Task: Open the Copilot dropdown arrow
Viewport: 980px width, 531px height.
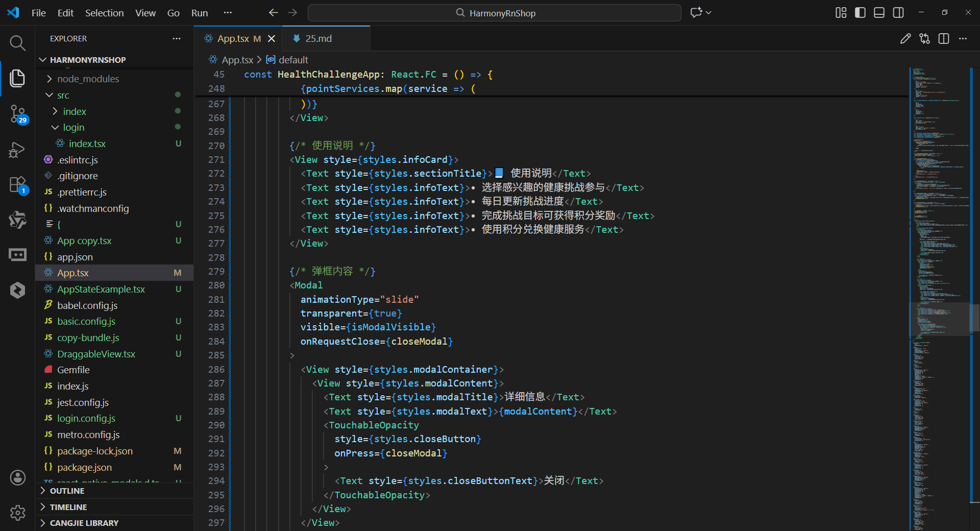Action: click(708, 13)
